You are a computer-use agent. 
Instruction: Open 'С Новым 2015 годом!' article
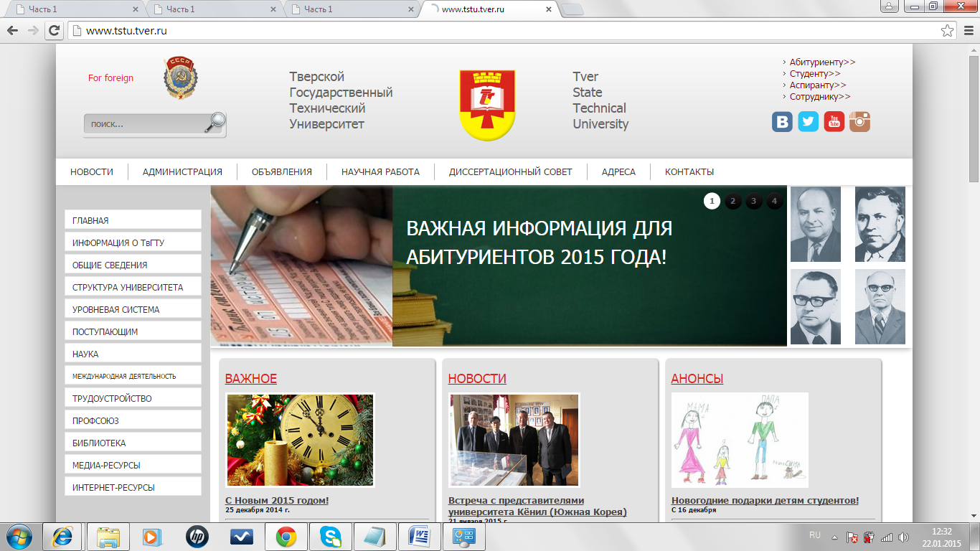point(277,501)
